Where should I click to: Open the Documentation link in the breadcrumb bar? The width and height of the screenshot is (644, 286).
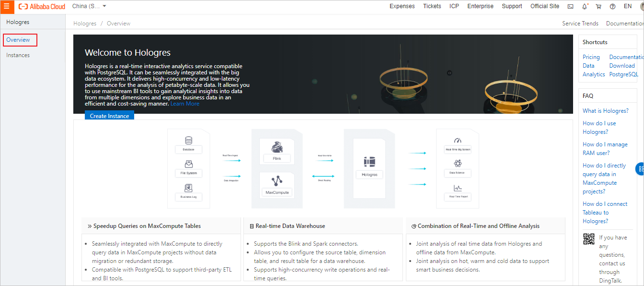(x=625, y=24)
